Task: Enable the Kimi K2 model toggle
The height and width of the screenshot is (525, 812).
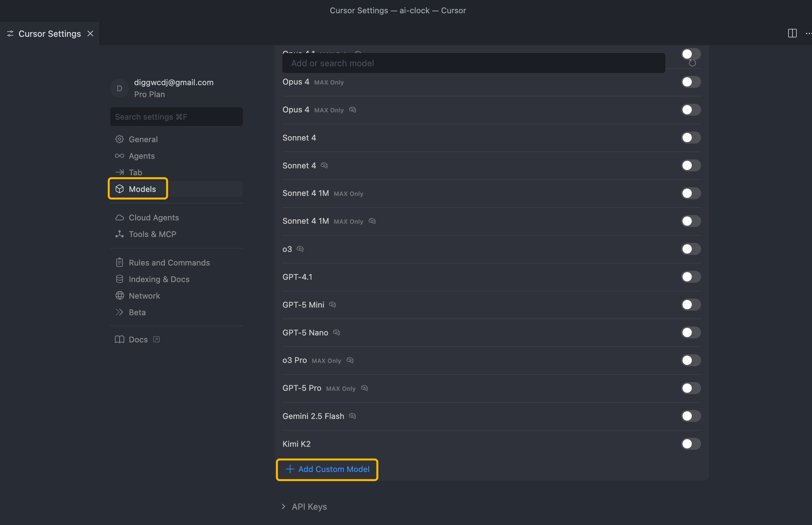Action: [690, 444]
